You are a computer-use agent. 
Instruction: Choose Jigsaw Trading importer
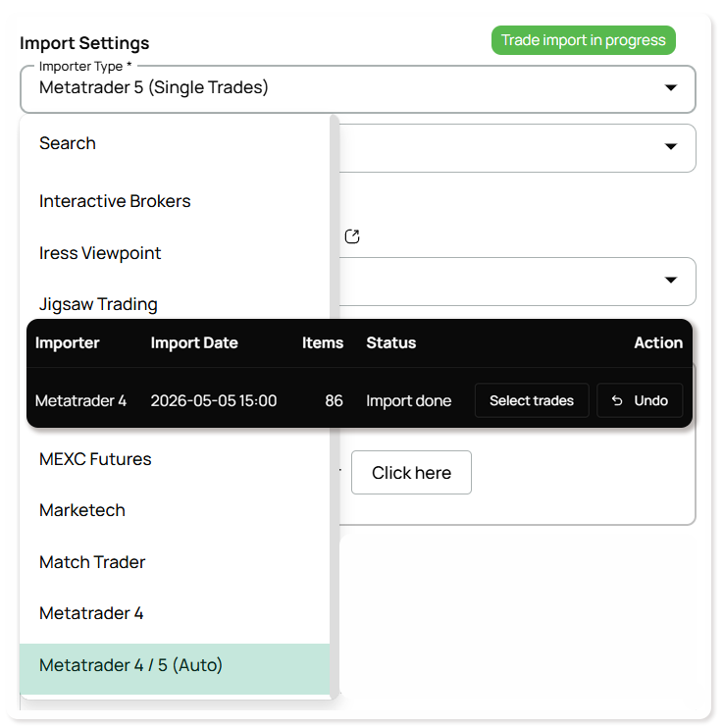175,304
